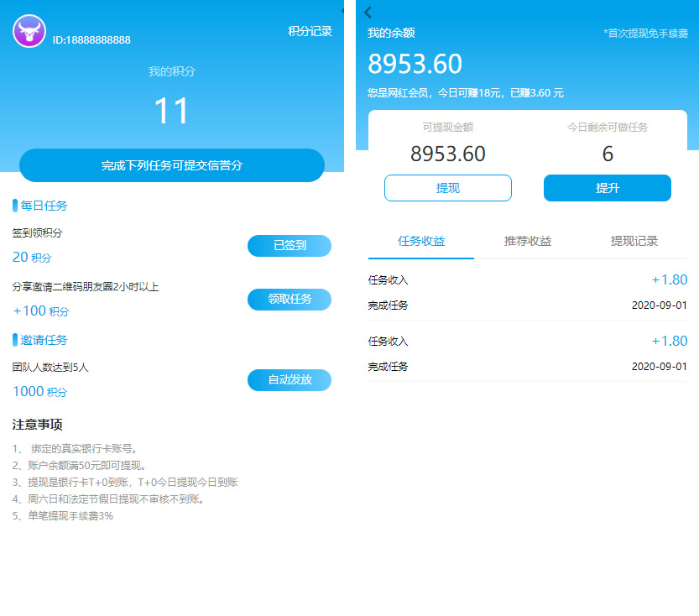This screenshot has width=699, height=616.
Task: Open 积分记录 in the top right corner
Action: (310, 31)
